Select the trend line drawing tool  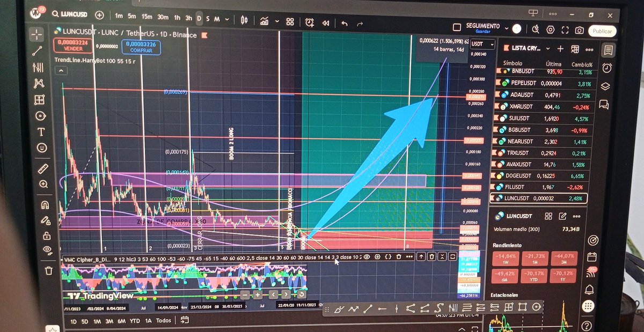tap(38, 51)
